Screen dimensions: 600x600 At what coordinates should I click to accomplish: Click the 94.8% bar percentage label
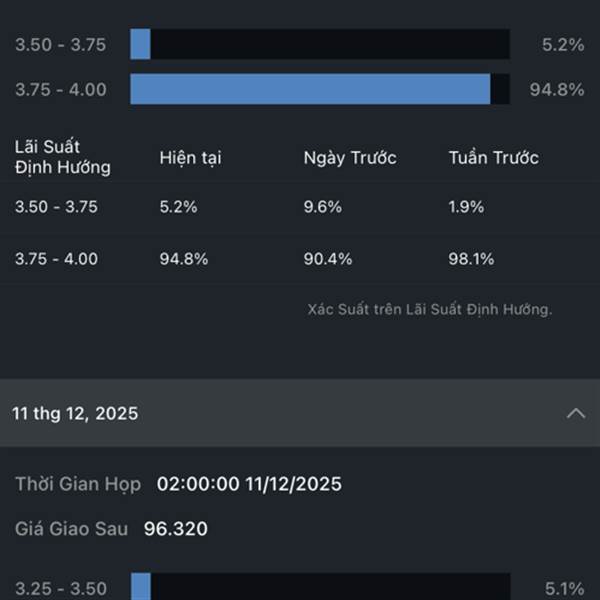point(556,89)
